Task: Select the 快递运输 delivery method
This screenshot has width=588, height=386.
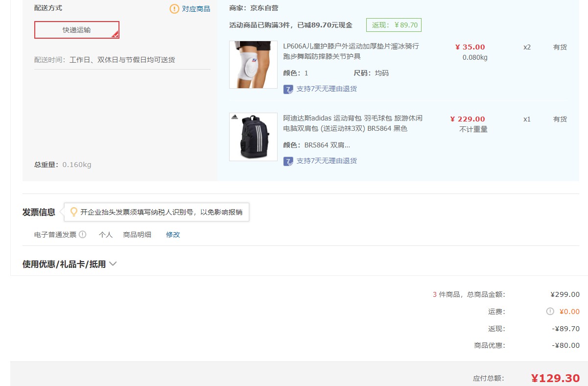Action: (x=76, y=30)
